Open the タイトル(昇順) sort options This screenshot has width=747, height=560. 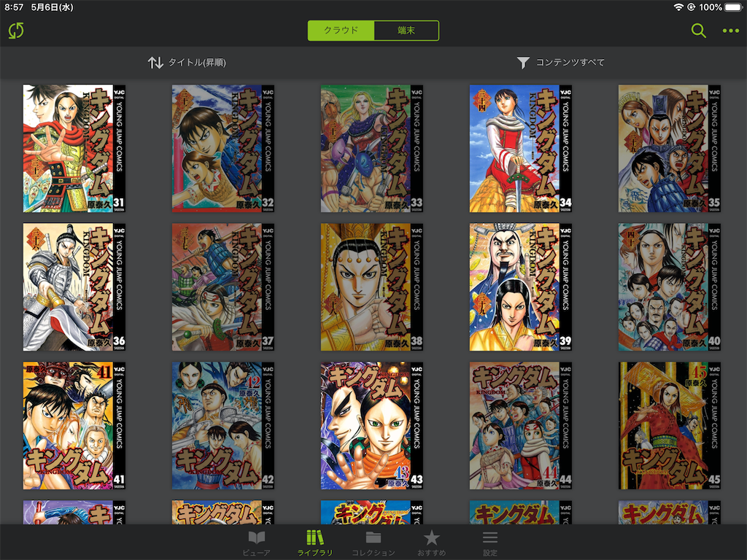click(187, 63)
